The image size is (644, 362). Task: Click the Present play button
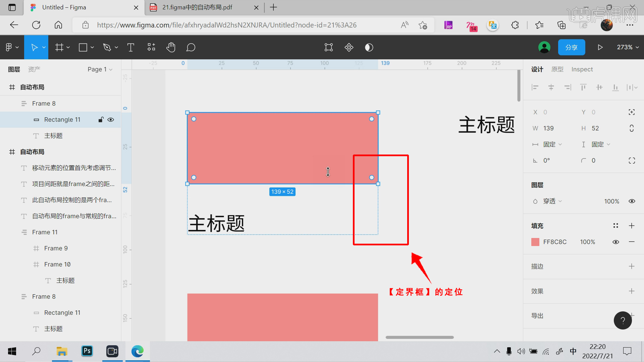600,47
